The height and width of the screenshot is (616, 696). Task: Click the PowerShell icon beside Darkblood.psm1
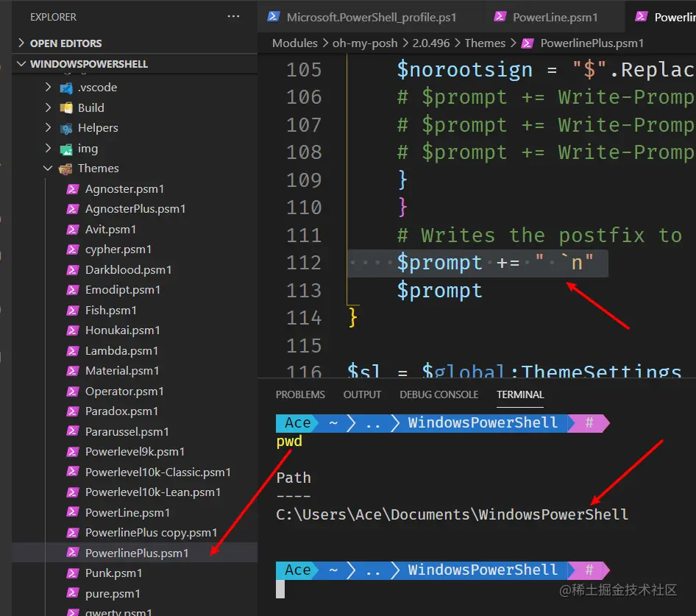click(72, 270)
